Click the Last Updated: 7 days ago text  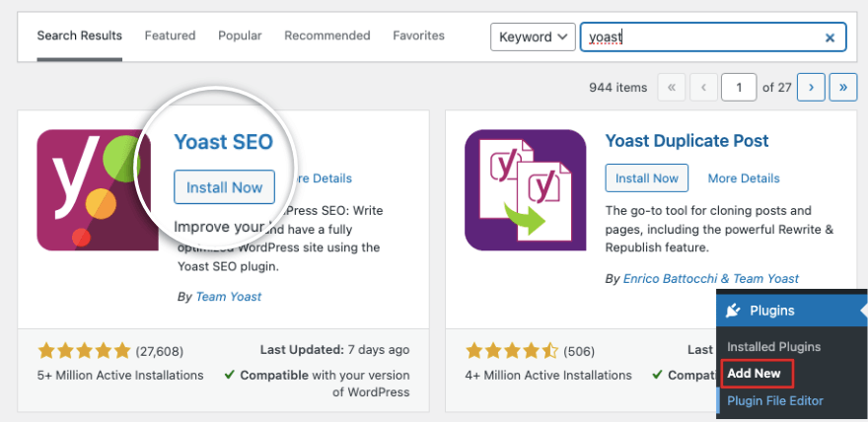click(335, 350)
